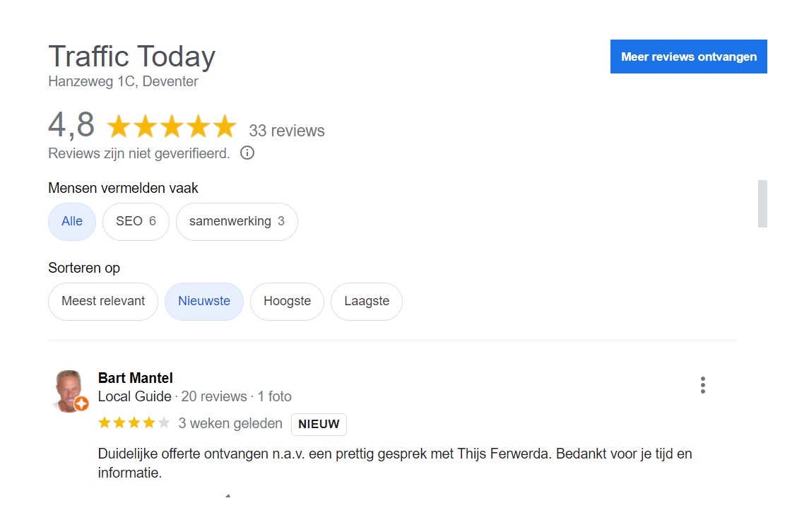This screenshot has width=809, height=532.
Task: Sort reviews by Nieuwste
Action: click(204, 301)
